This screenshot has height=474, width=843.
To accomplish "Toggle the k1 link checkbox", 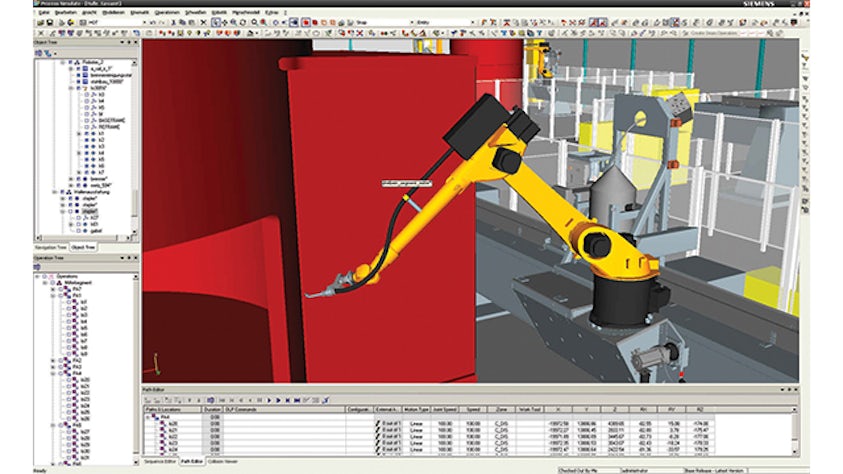I will tap(87, 133).
